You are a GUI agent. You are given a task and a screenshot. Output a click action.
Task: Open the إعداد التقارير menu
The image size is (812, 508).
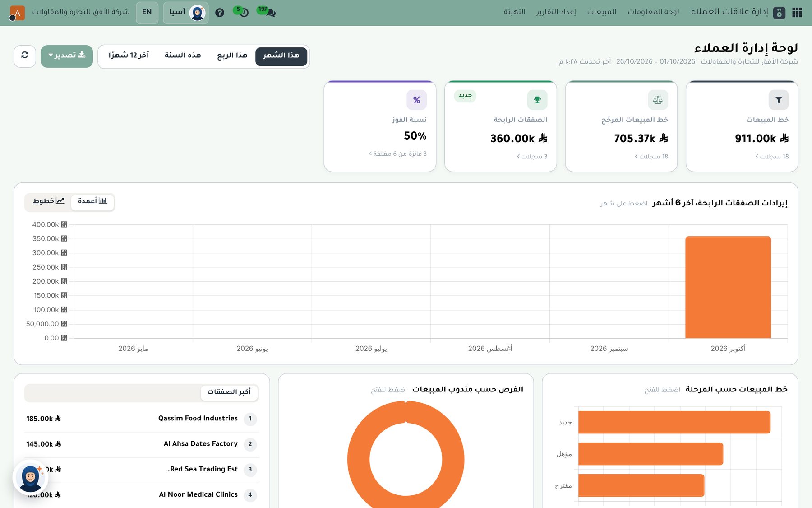[556, 12]
